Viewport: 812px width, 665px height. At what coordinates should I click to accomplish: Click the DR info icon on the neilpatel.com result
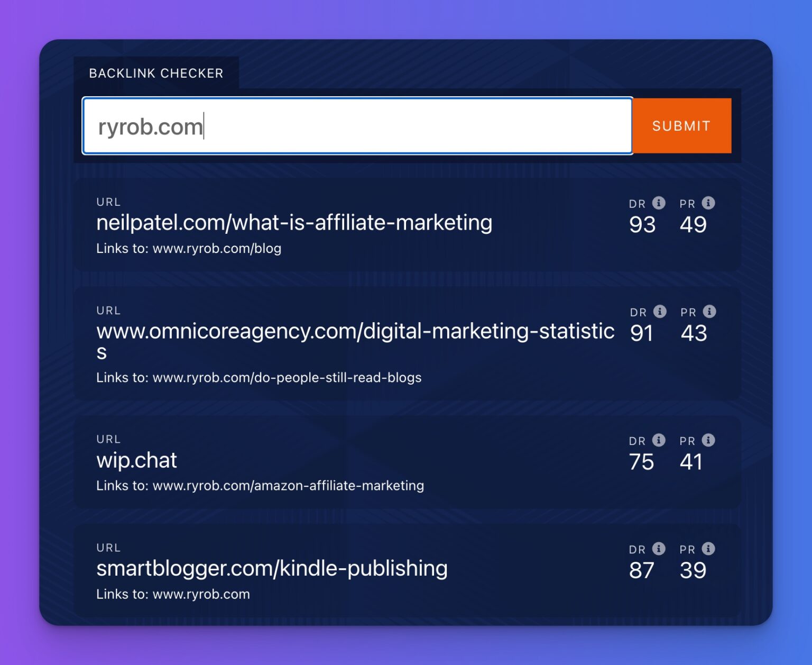658,203
